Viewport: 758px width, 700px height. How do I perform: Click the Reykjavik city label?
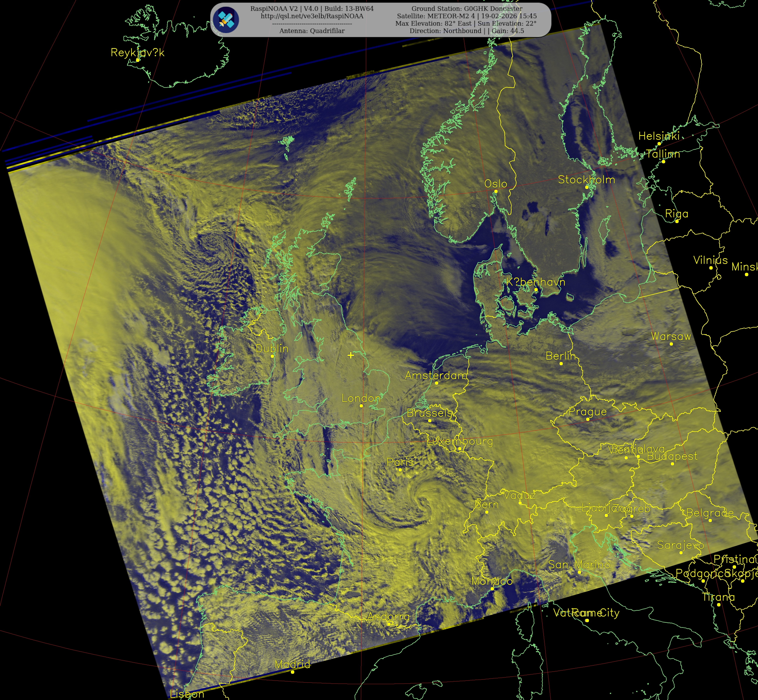(x=138, y=52)
